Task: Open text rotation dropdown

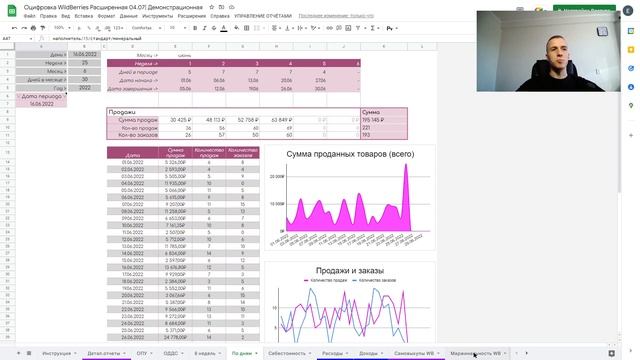Action: [315, 28]
